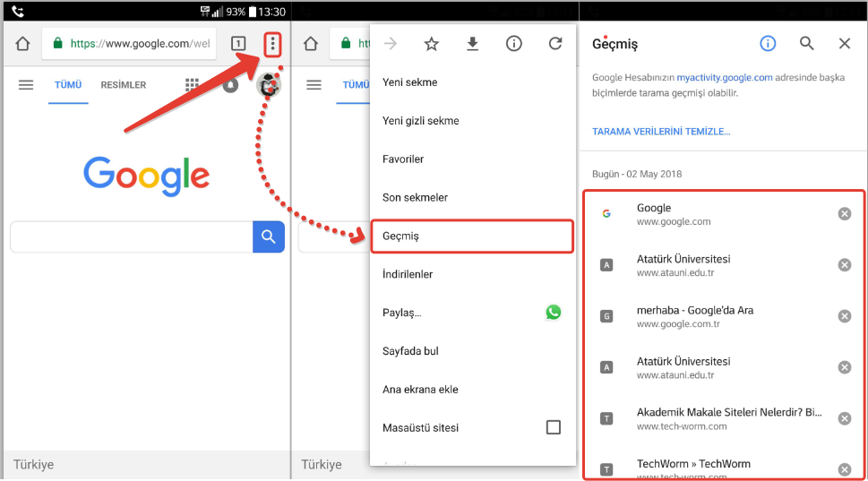This screenshot has height=481, width=868.
Task: Switch to the RESİMLER tab
Action: click(x=124, y=85)
